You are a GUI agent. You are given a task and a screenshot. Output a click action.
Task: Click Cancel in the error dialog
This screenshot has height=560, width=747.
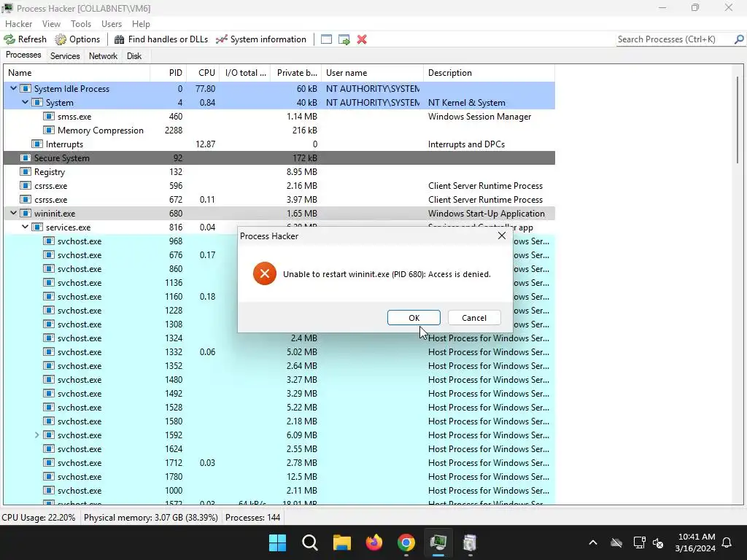click(474, 318)
